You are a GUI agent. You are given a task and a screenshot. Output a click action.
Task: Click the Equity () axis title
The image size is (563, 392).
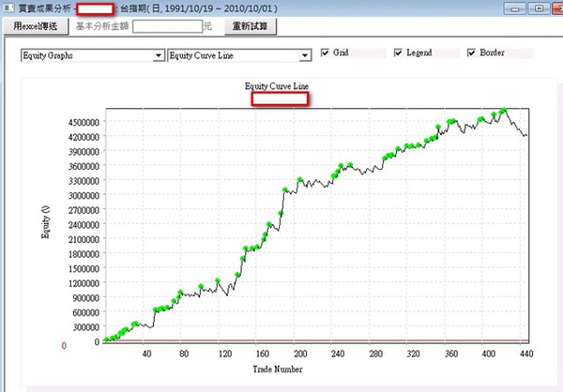tap(46, 222)
